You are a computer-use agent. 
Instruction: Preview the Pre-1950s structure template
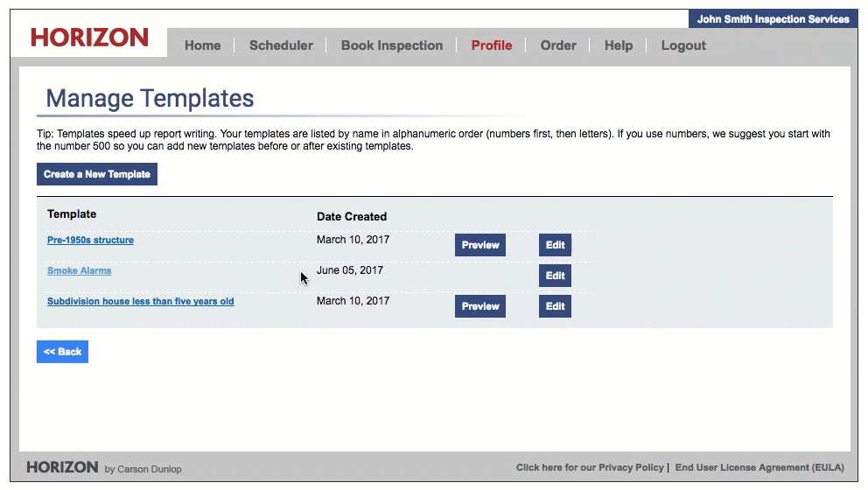[x=479, y=245]
